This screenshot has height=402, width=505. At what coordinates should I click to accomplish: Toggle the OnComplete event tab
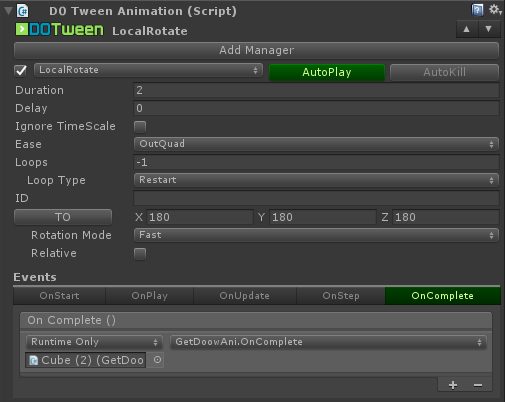pos(443,296)
